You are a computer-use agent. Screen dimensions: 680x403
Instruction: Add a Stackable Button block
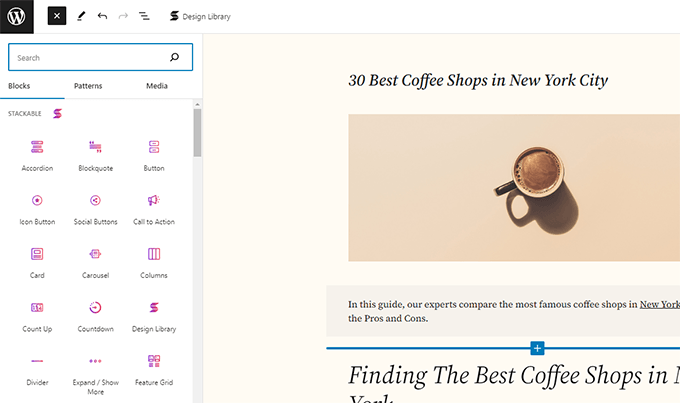tap(154, 154)
